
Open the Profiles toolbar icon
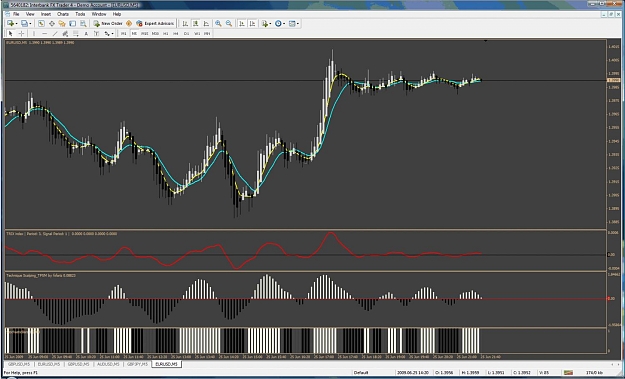[x=24, y=24]
